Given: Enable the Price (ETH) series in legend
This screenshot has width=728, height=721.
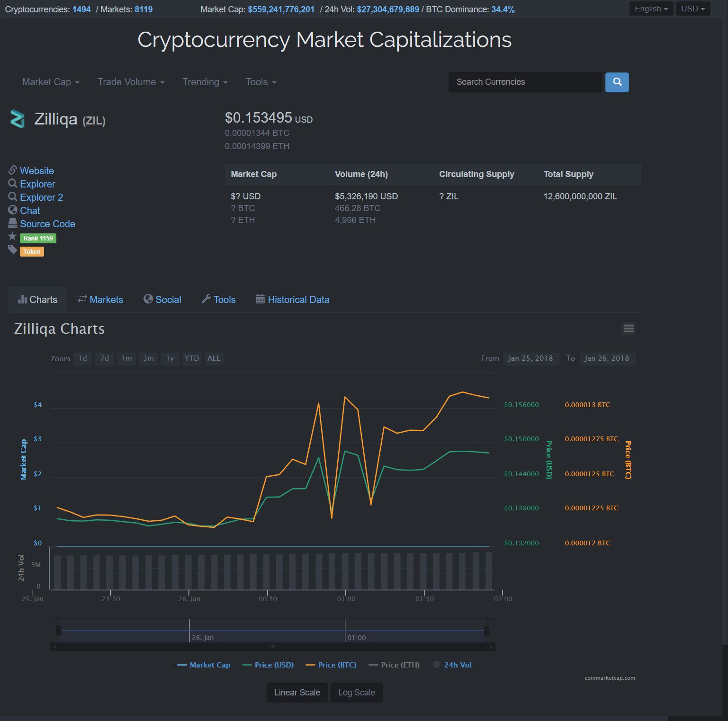Looking at the screenshot, I should coord(394,665).
